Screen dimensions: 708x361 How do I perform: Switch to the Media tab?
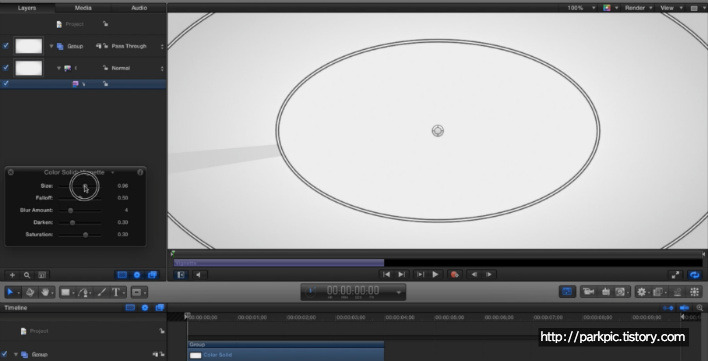click(x=83, y=8)
